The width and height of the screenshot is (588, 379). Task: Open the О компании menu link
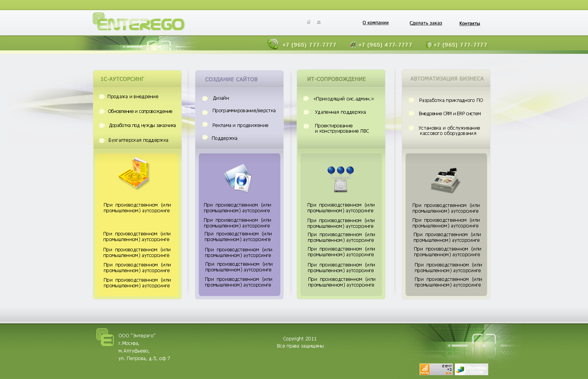[x=376, y=23]
